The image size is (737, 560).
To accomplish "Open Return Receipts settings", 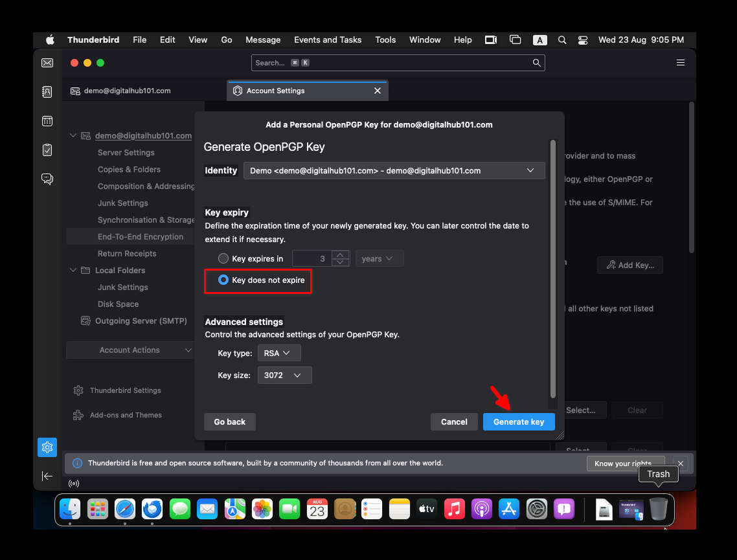I will click(127, 254).
